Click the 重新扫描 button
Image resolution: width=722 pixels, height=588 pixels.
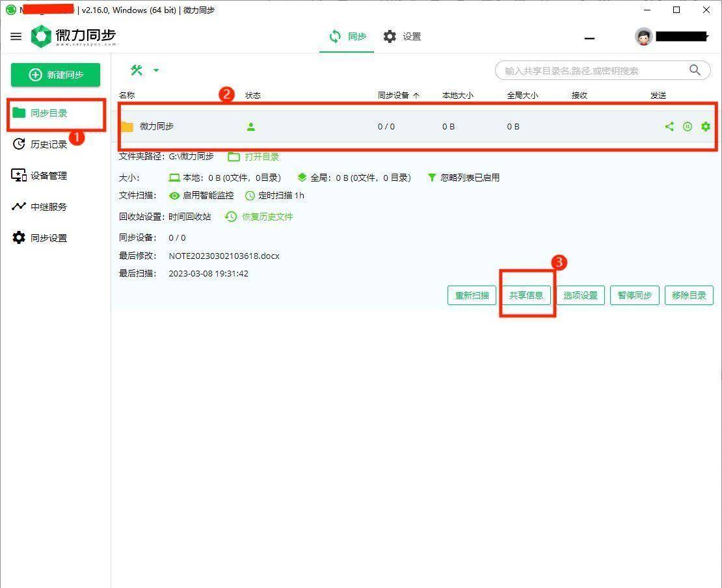472,295
